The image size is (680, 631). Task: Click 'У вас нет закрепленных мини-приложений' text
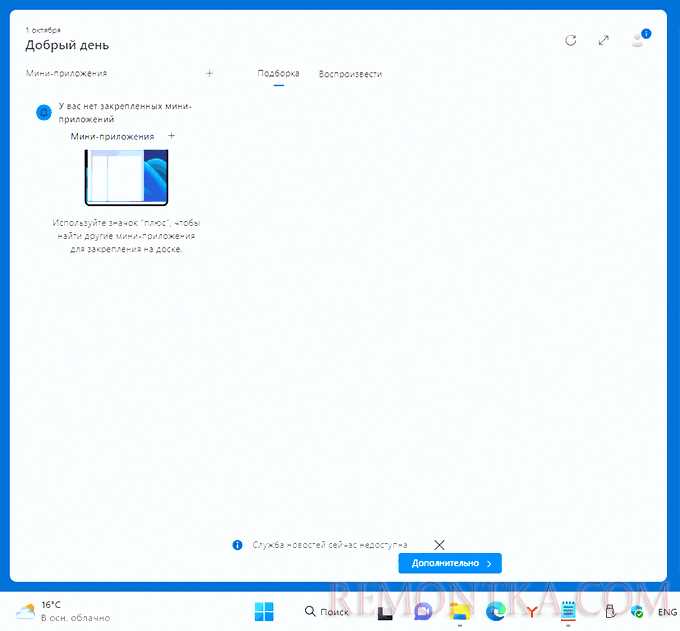click(125, 113)
